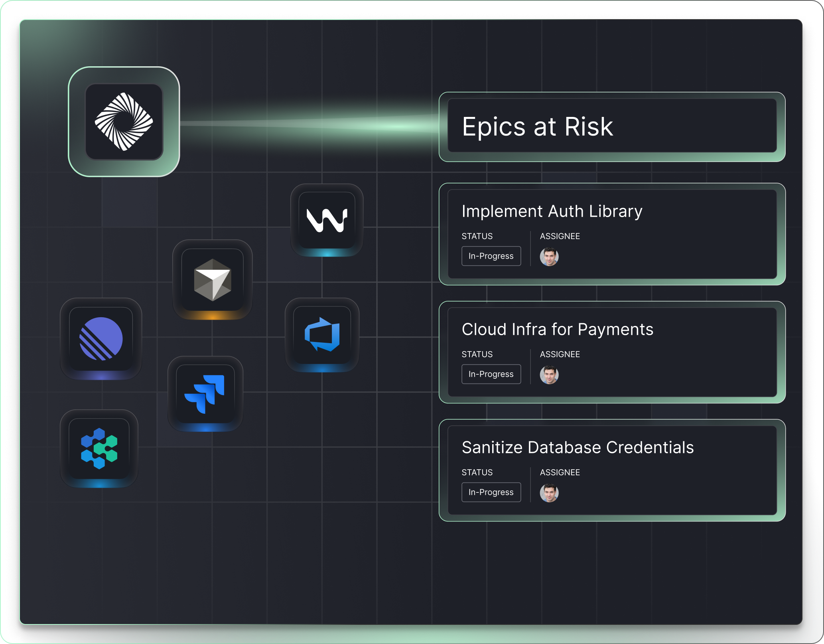Click In-Progress status under Implement Auth Library

pos(491,256)
